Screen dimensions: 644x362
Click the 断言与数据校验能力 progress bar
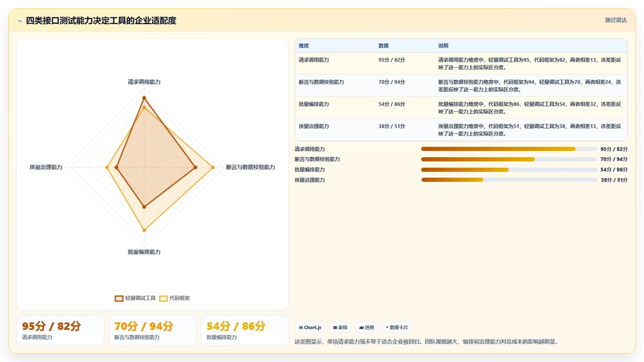509,159
